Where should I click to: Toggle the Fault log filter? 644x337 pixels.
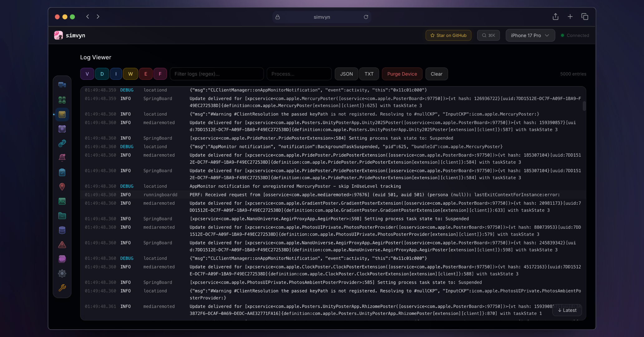click(160, 74)
